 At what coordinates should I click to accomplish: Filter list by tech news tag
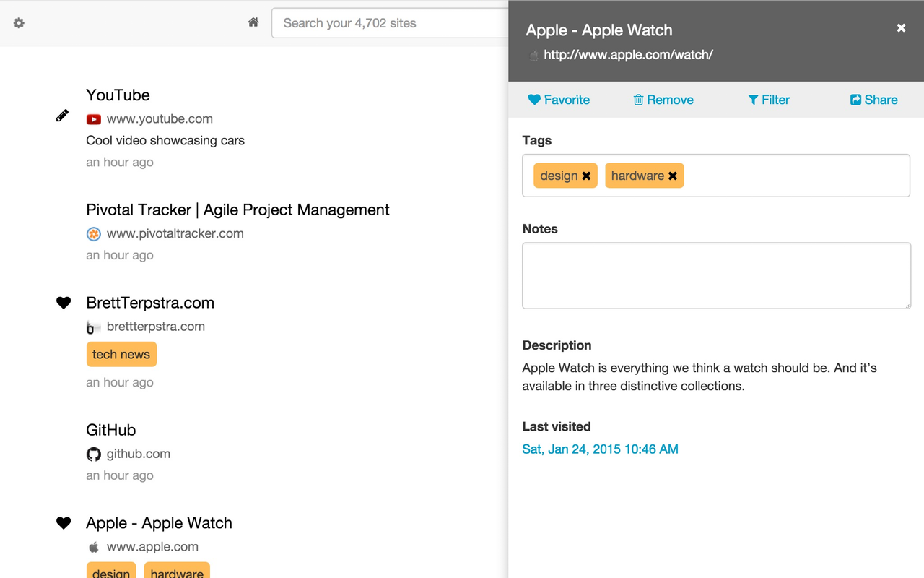tap(121, 354)
